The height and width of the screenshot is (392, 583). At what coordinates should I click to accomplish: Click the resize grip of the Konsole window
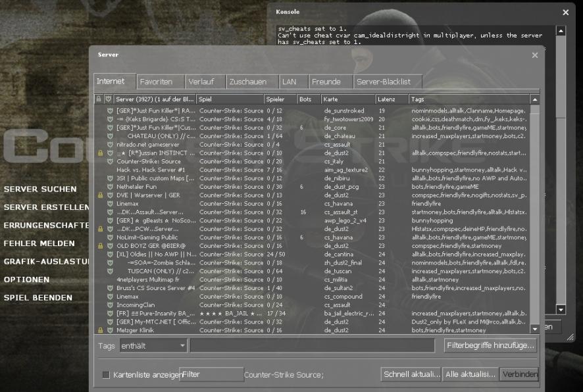pyautogui.click(x=570, y=337)
